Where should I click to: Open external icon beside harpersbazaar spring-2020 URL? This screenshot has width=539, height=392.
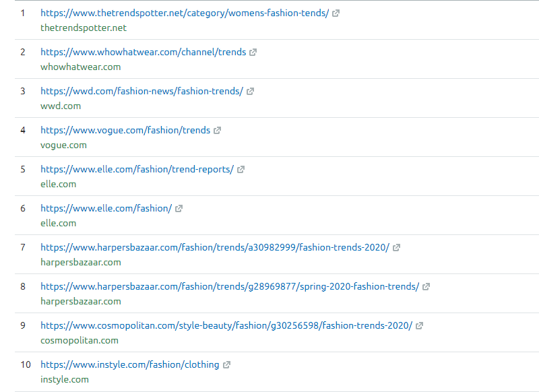[x=426, y=286]
